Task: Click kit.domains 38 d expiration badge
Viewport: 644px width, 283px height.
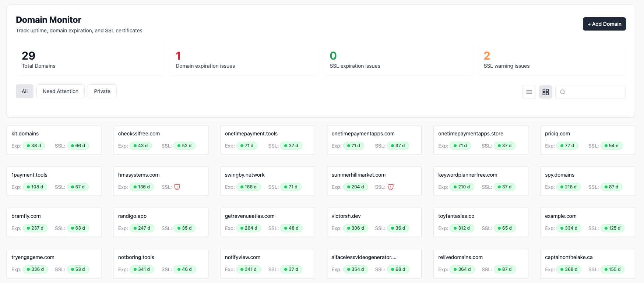Action: 34,146
